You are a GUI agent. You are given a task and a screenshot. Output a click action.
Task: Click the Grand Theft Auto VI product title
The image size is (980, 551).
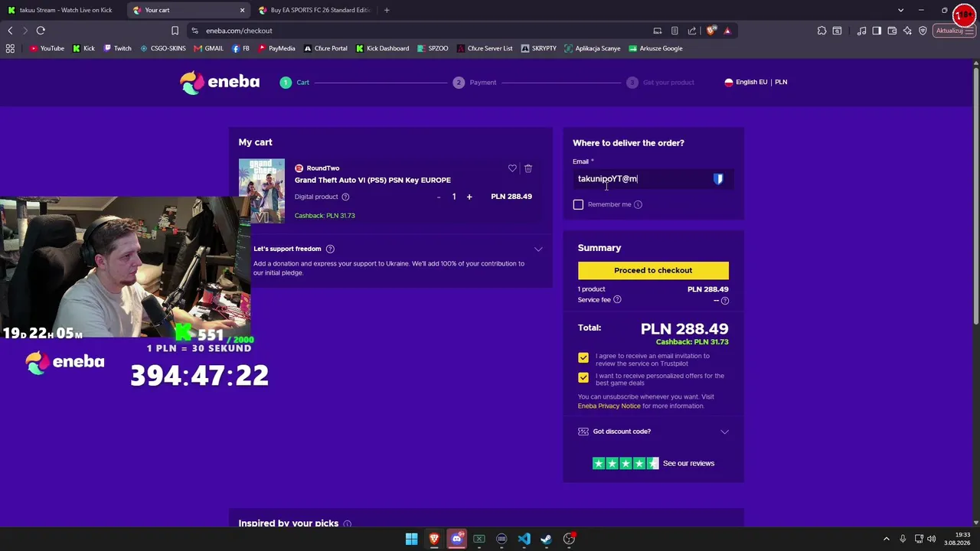tap(373, 180)
